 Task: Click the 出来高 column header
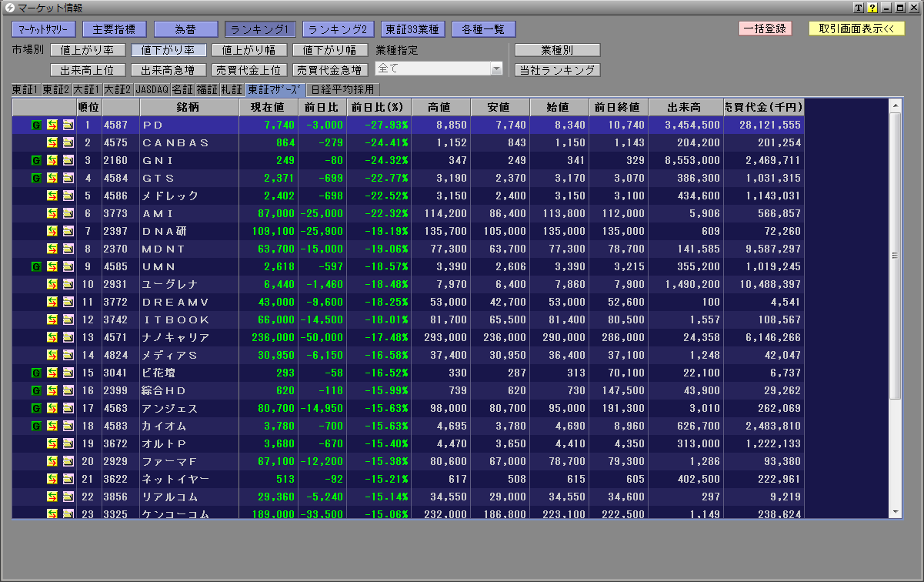point(685,107)
